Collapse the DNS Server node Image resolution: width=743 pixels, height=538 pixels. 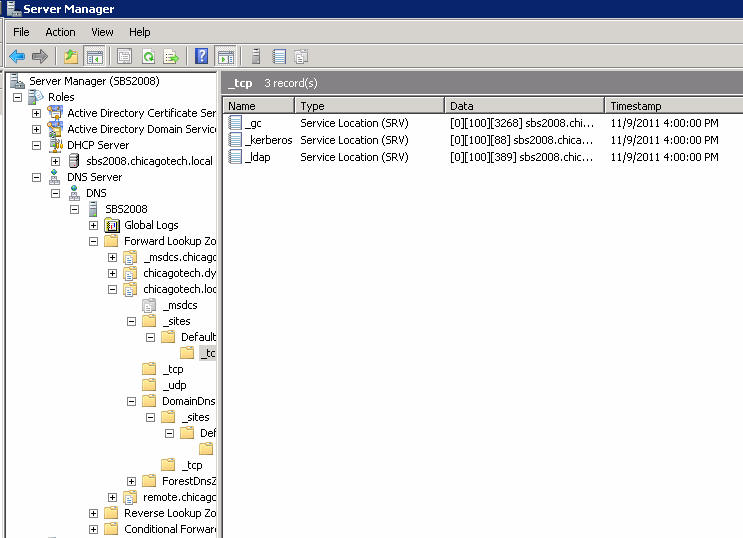36,177
